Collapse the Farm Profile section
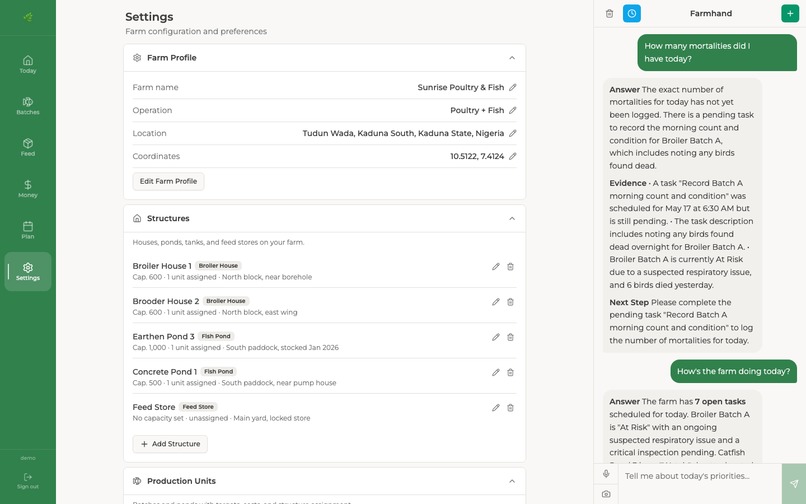The height and width of the screenshot is (504, 806). click(x=512, y=58)
